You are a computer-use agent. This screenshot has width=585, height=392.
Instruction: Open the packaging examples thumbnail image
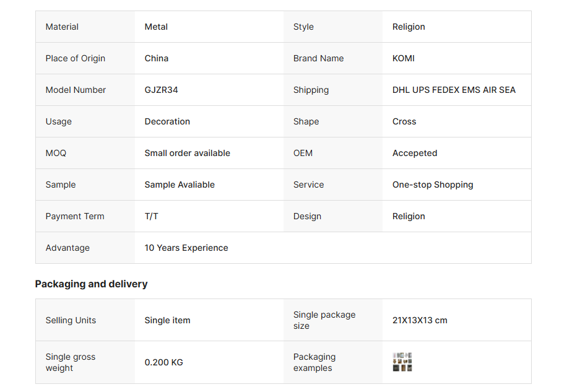click(x=402, y=362)
